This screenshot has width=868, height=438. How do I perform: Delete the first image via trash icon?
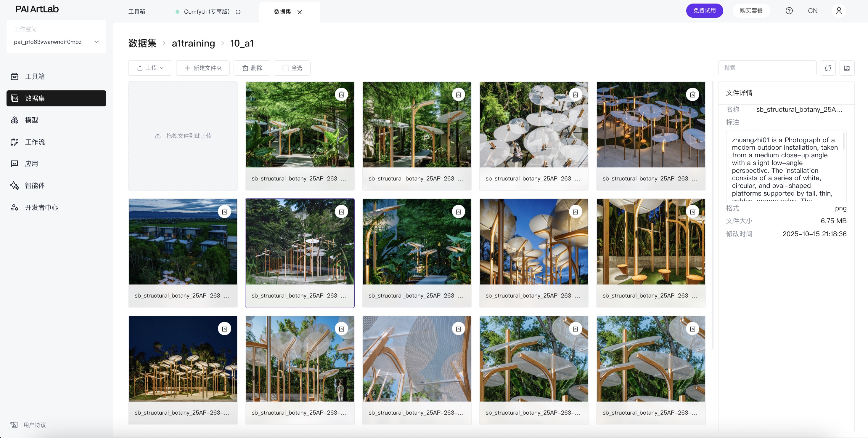pos(341,95)
